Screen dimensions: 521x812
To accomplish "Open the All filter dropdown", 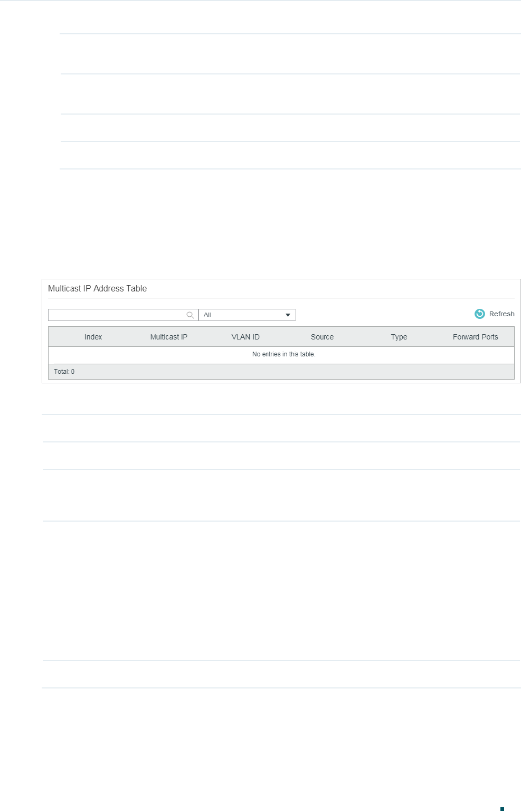I will click(247, 315).
